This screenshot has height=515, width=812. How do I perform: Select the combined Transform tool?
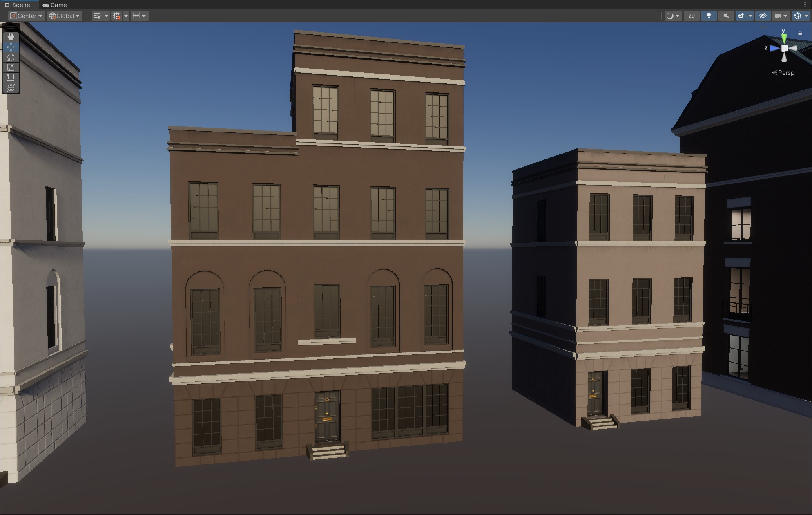(11, 88)
